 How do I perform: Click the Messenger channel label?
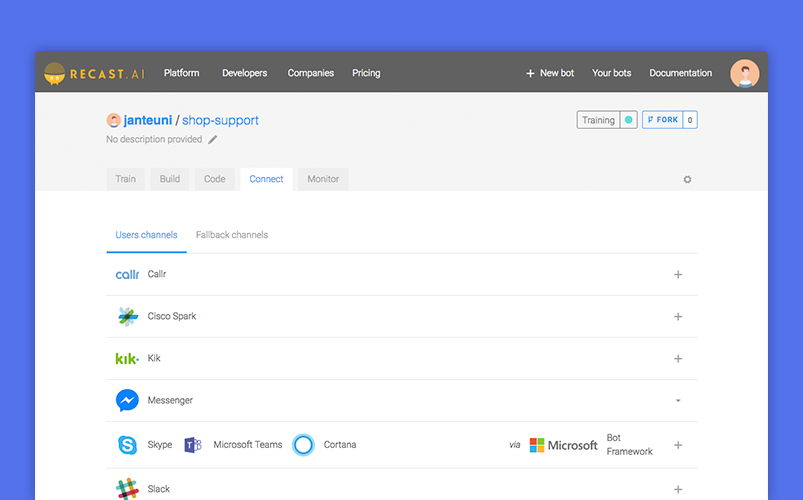point(170,400)
